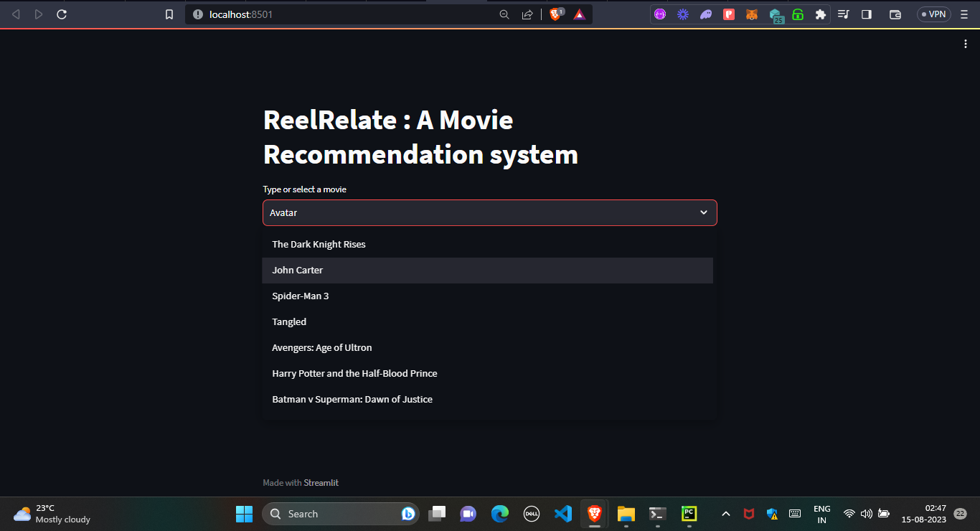Click the Streamlit app menu dots
The width and height of the screenshot is (980, 531).
[x=965, y=43]
